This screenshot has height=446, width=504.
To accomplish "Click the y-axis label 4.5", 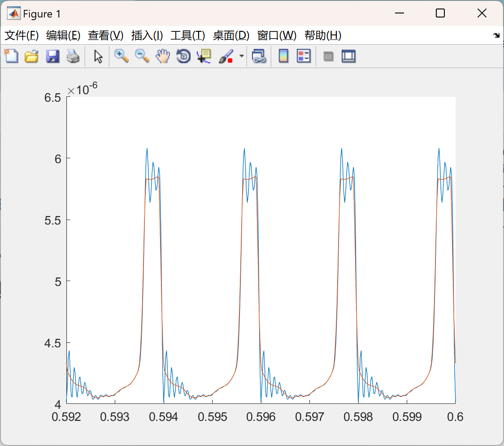I will tap(53, 343).
